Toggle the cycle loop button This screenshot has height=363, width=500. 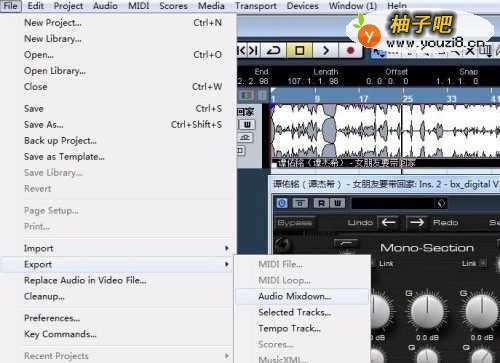click(274, 51)
